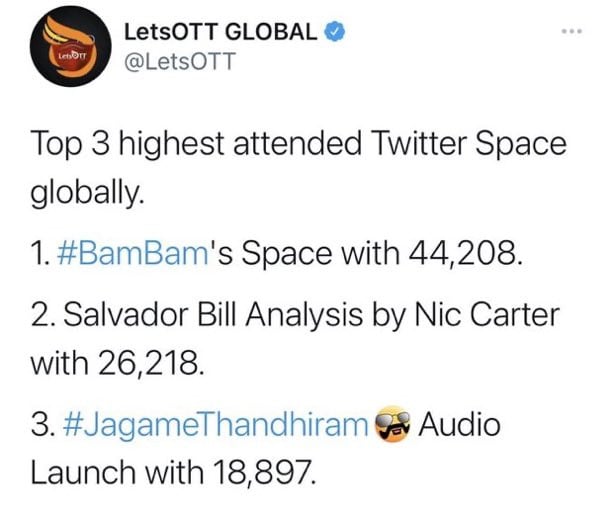Viewport: 615px width, 512px height.
Task: Open the #JagameThandhiram hashtag
Action: tap(215, 426)
